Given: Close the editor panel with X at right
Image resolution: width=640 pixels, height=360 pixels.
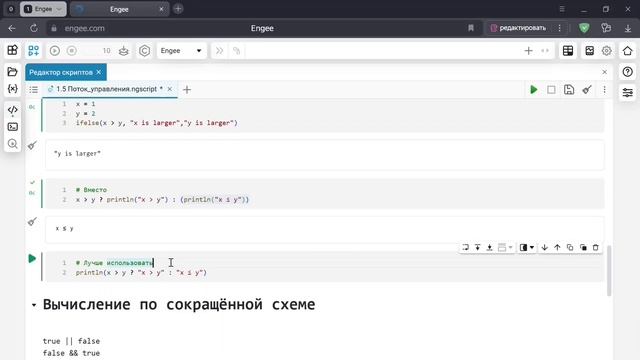Looking at the screenshot, I should click(604, 72).
